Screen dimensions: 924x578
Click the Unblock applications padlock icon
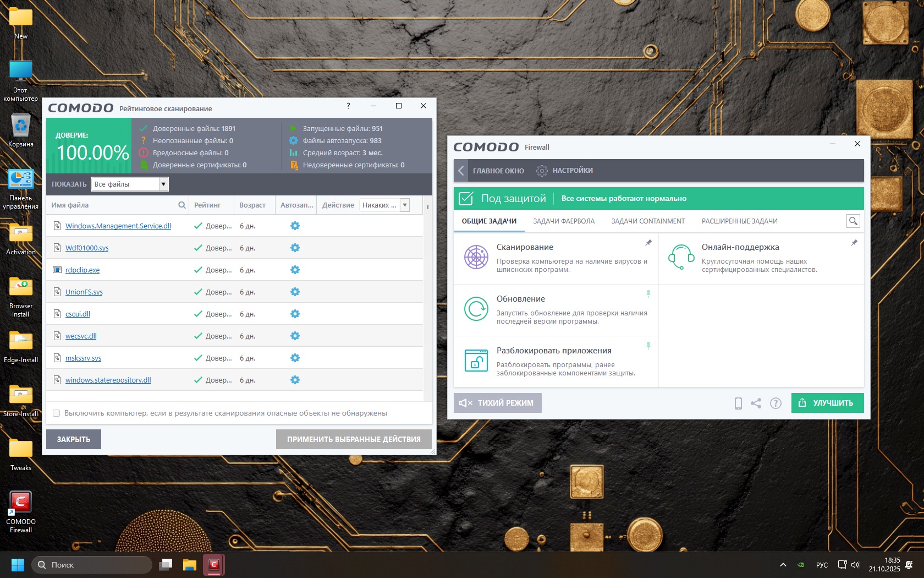(x=476, y=361)
